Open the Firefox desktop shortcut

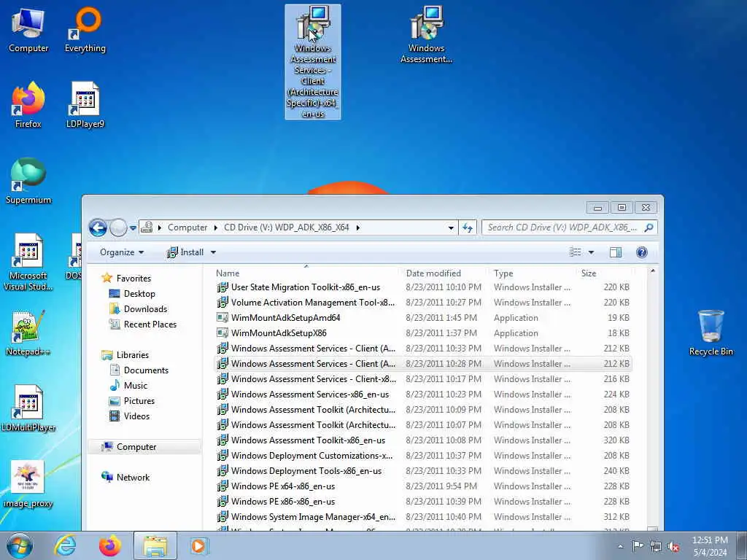point(28,106)
